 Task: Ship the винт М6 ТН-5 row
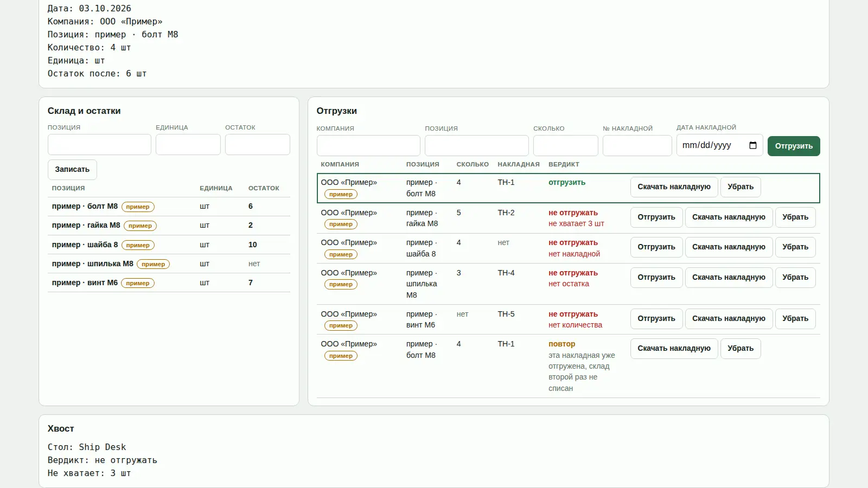click(656, 319)
